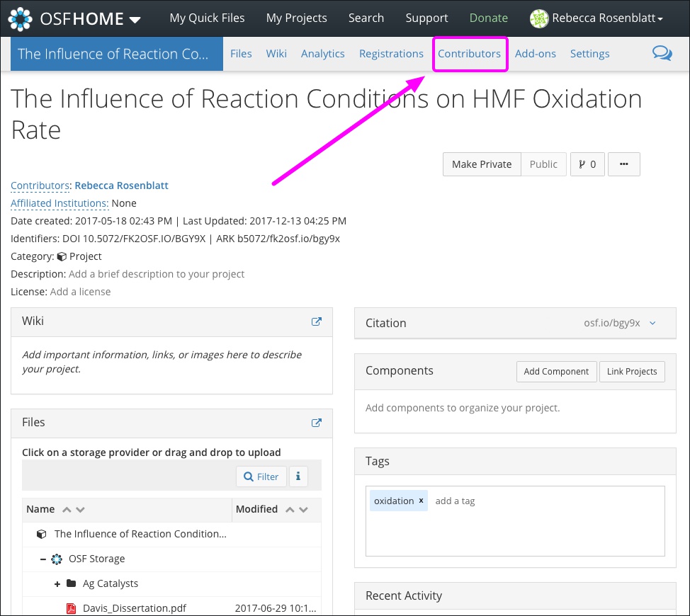The image size is (690, 616).
Task: Open My Quick Files
Action: 207,18
